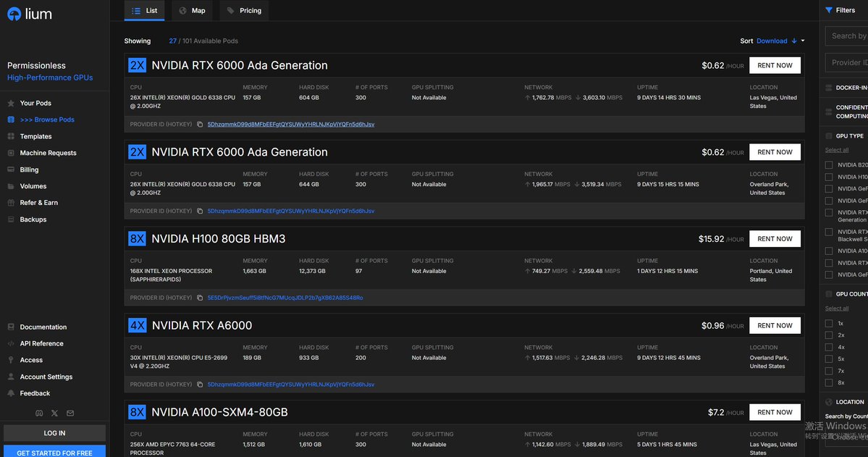The image size is (868, 457).
Task: Click the Refer & Earn gift icon
Action: coord(11,203)
